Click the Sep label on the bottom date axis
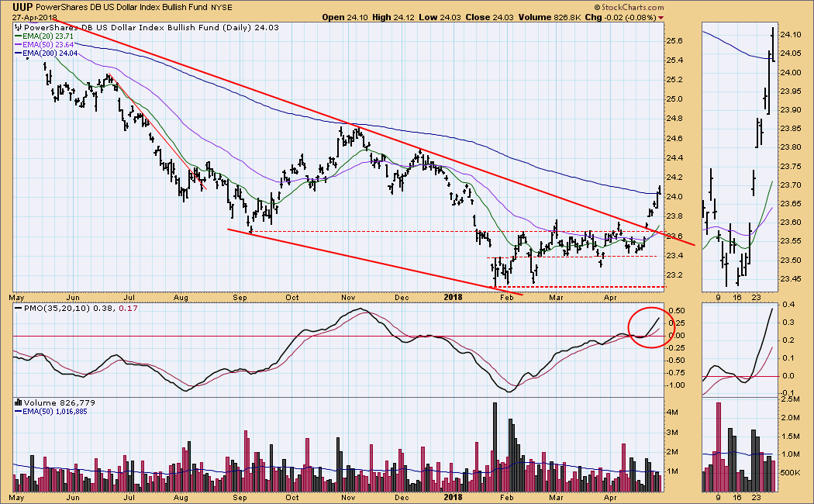This screenshot has width=814, height=504. pos(240,498)
